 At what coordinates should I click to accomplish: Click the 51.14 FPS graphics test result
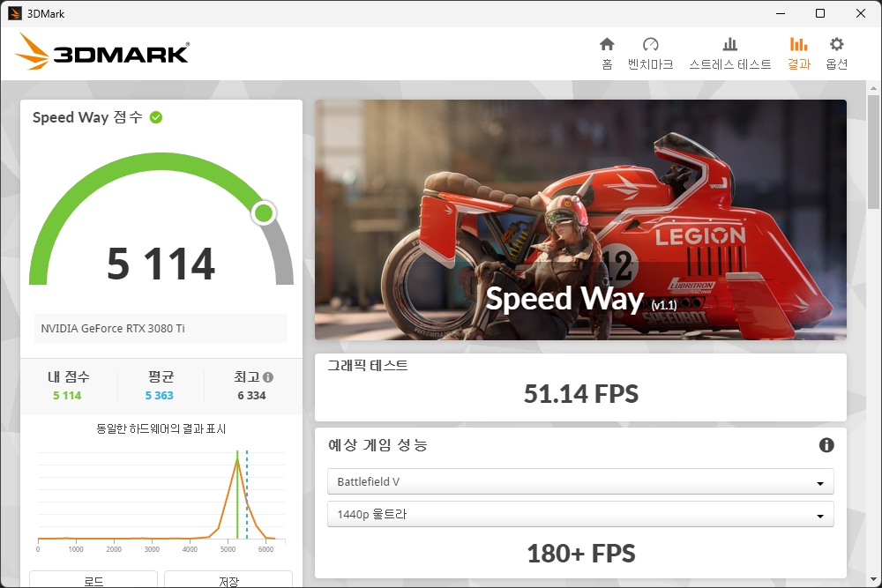point(581,393)
